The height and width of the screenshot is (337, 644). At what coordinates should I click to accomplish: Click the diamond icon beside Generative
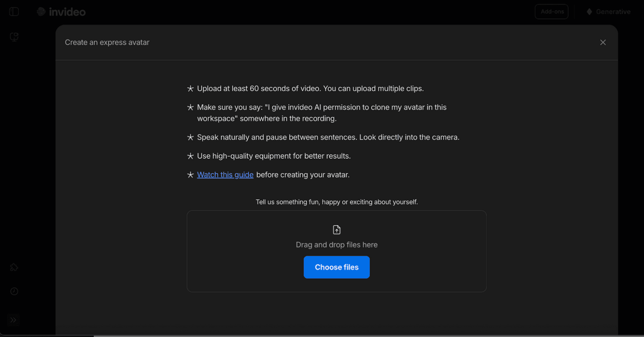click(589, 12)
